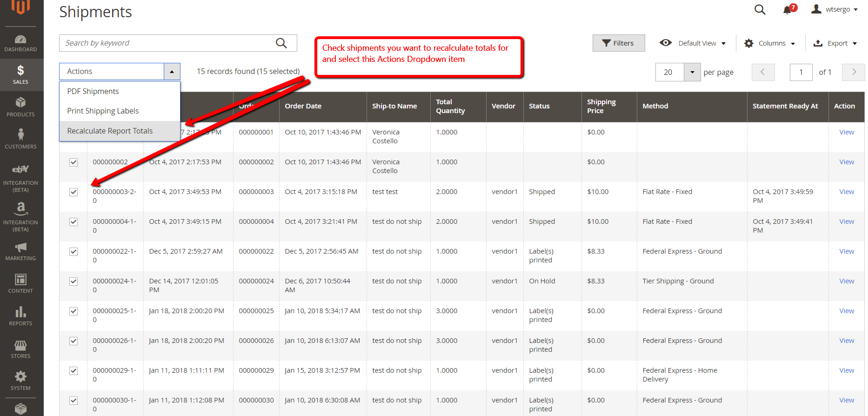868x416 pixels.
Task: Uncheck shipment 000000025-1-0 checkbox
Action: (73, 311)
